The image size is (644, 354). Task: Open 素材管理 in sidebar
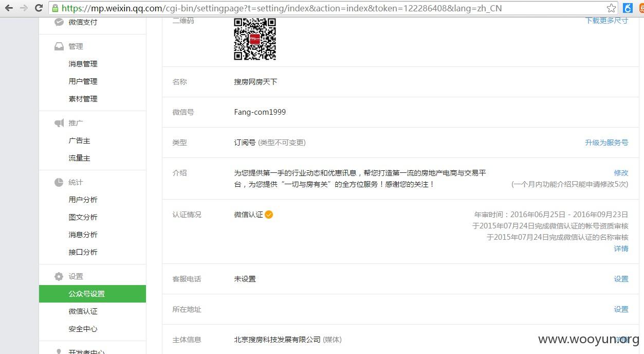click(83, 99)
